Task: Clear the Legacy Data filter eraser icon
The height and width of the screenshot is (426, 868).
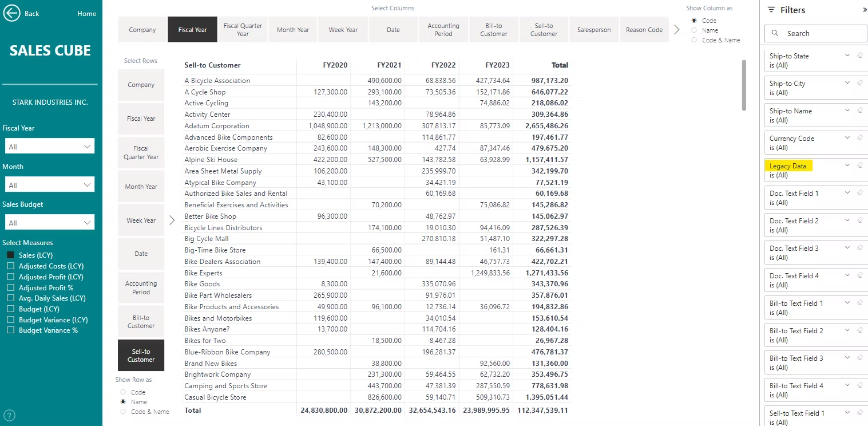Action: (859, 165)
